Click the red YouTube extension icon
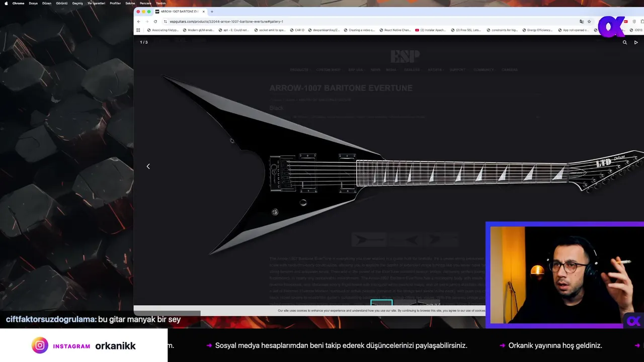644x362 pixels. tap(626, 22)
